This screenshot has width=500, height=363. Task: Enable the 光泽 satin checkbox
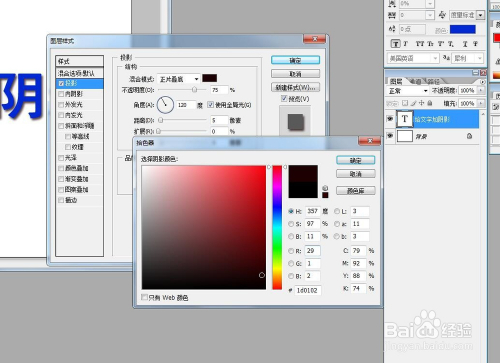[61, 158]
